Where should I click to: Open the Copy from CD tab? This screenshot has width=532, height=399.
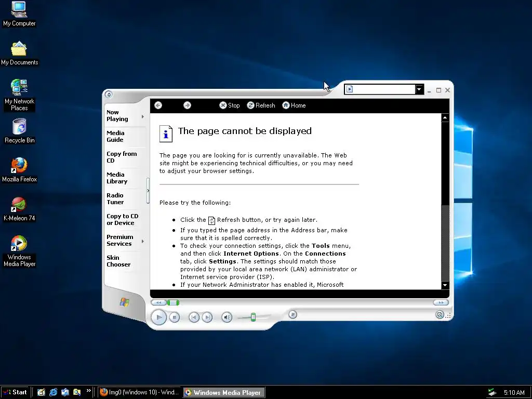[x=122, y=157]
